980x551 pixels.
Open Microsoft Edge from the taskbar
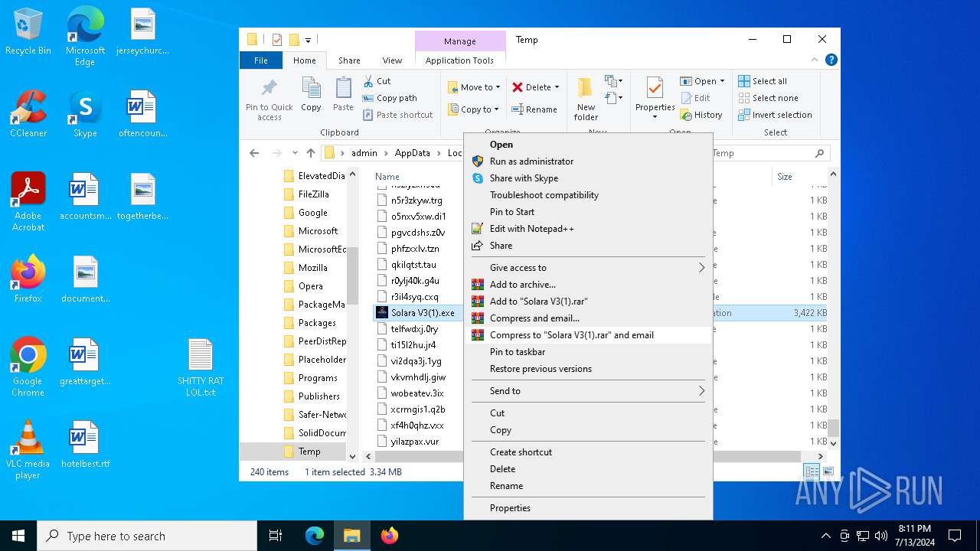[x=315, y=536]
